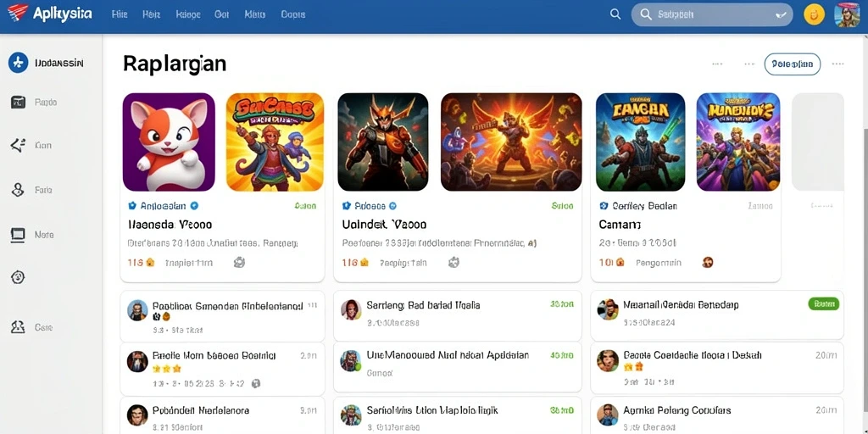This screenshot has width=868, height=434.
Task: Click the green button on Meanail list item
Action: (824, 303)
